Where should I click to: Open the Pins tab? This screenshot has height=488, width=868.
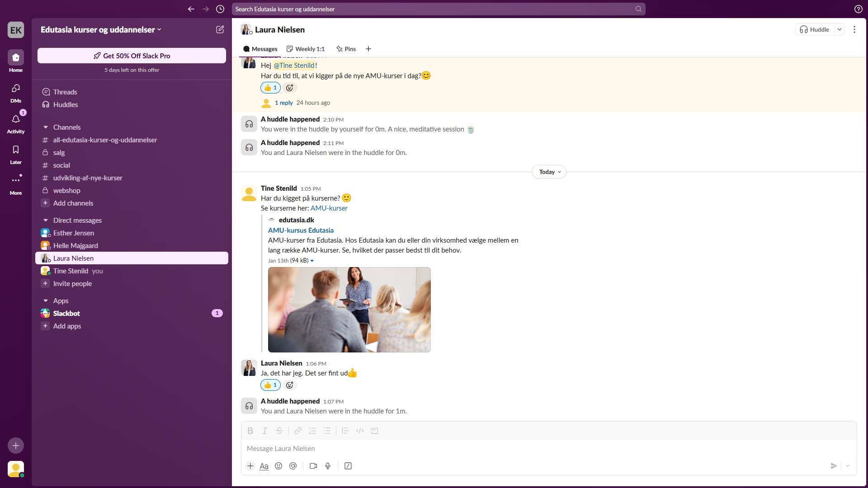pos(346,49)
